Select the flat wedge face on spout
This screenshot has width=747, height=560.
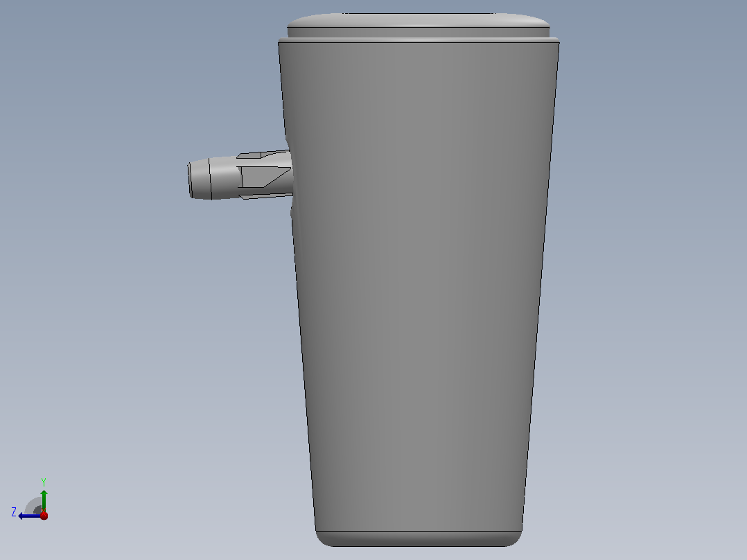click(x=265, y=177)
